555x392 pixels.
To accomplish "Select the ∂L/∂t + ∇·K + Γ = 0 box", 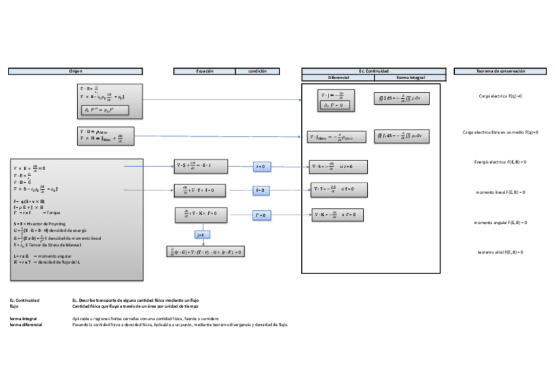I will (x=201, y=215).
